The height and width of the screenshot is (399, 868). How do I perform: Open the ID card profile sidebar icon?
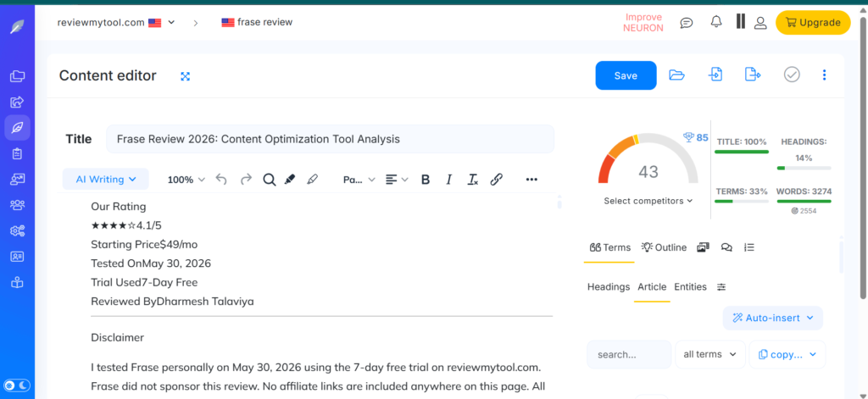(x=17, y=256)
